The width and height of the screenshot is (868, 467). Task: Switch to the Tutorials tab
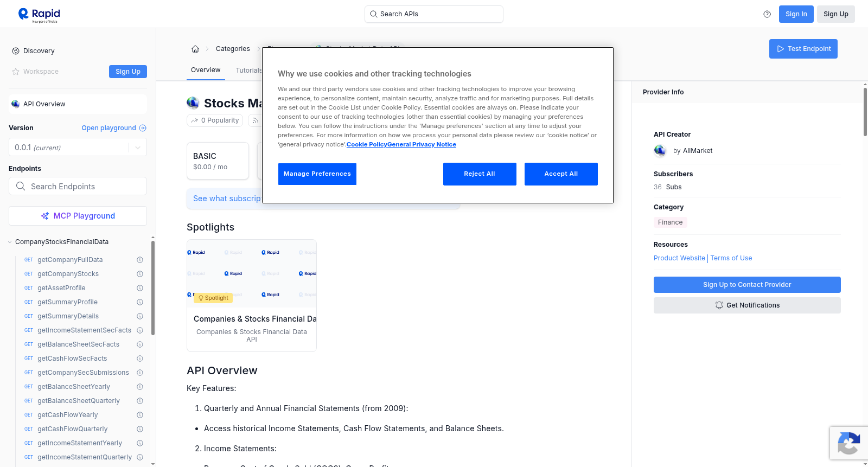coord(249,71)
